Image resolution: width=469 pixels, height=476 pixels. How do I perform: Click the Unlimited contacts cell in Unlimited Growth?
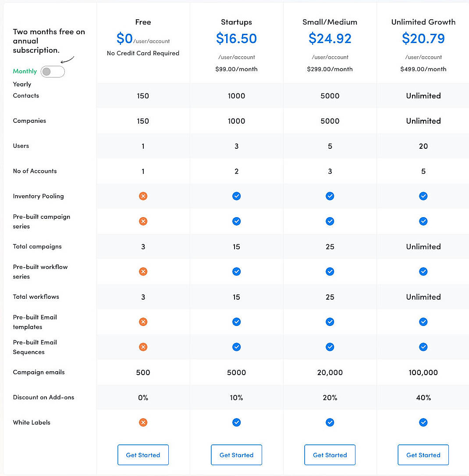423,96
